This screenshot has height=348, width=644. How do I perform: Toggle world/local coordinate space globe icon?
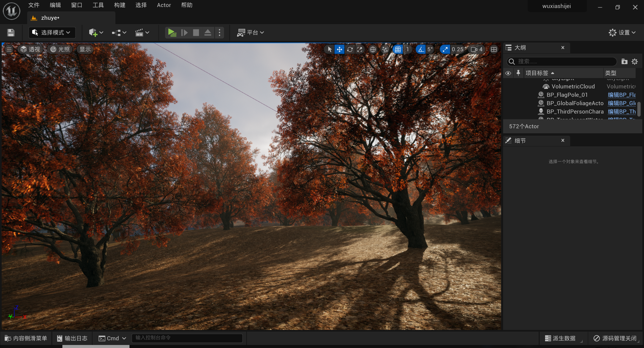point(373,49)
